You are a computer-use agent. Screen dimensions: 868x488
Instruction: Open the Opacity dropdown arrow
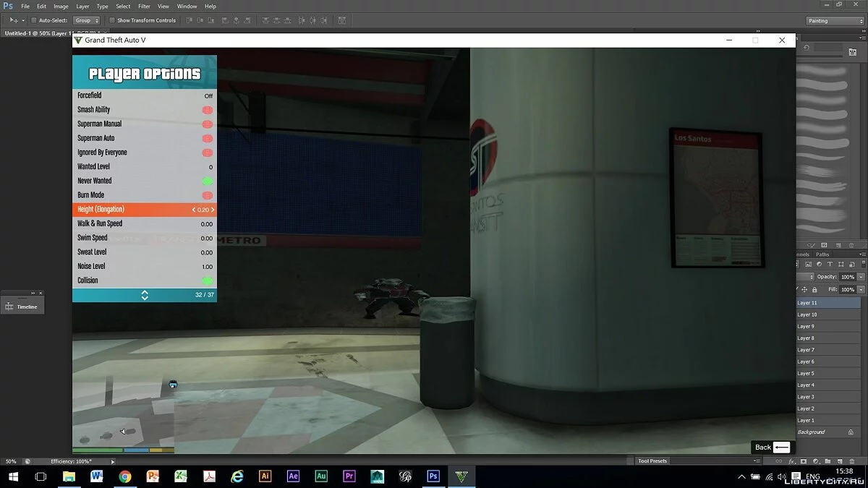pyautogui.click(x=859, y=277)
